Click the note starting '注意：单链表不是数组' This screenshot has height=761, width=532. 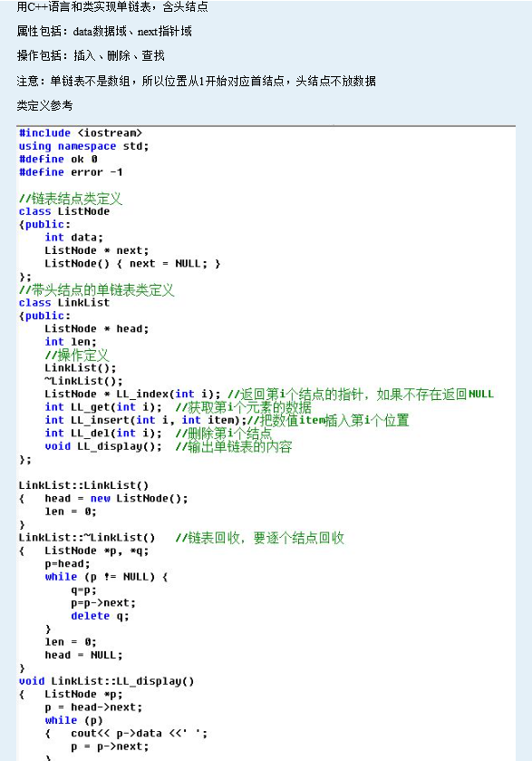point(197,81)
